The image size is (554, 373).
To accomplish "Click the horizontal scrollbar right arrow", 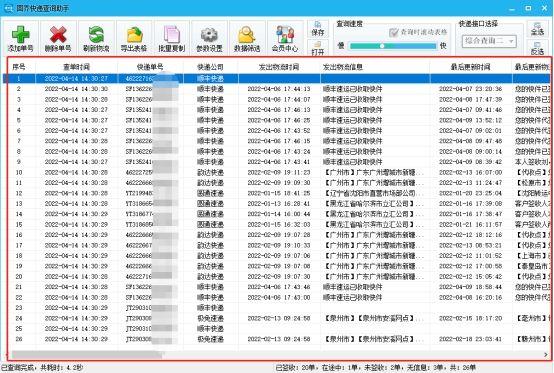I will [546, 354].
